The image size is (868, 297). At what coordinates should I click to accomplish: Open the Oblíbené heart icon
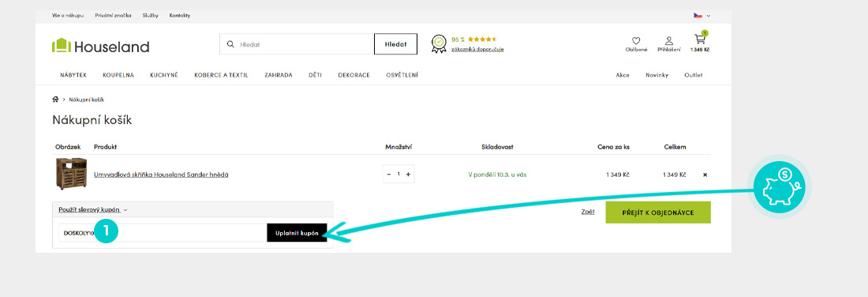(636, 40)
